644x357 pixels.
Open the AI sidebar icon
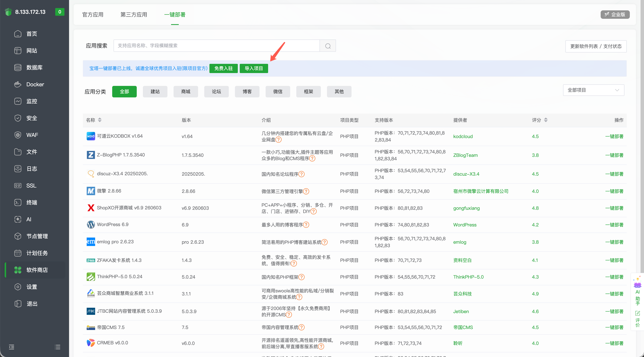click(x=18, y=219)
